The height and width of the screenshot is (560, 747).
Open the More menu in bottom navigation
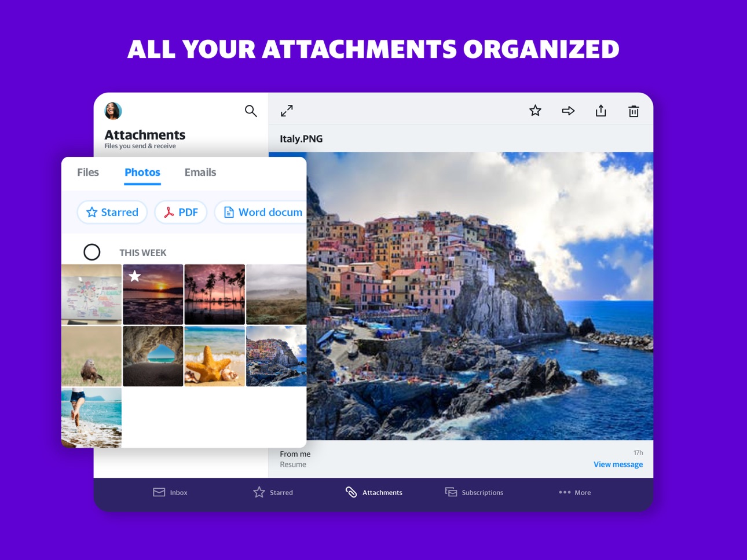pos(574,492)
